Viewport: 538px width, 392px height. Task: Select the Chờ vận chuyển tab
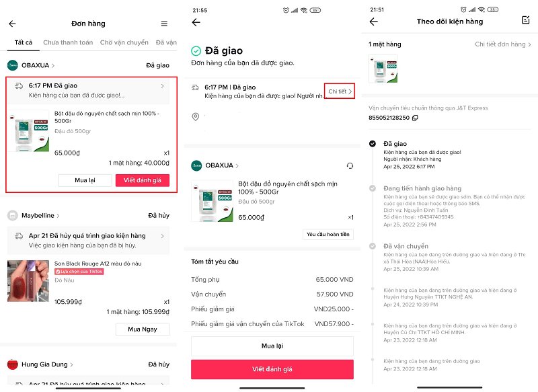[x=124, y=42]
